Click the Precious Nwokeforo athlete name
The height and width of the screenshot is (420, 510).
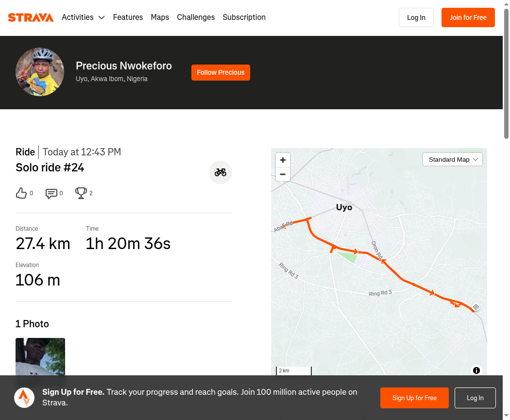click(123, 66)
